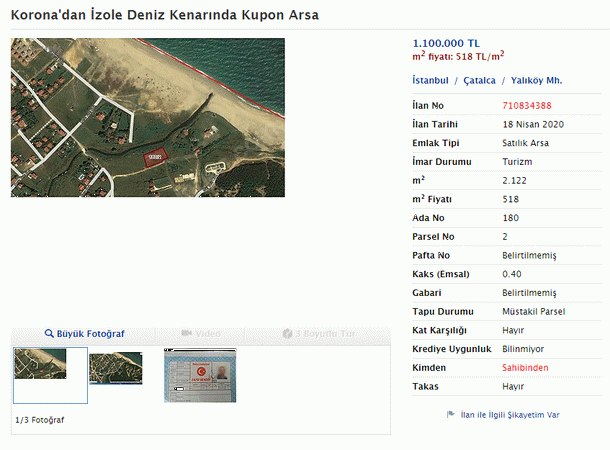Click the main aerial listing photo
This screenshot has height=450, width=610.
[148, 117]
